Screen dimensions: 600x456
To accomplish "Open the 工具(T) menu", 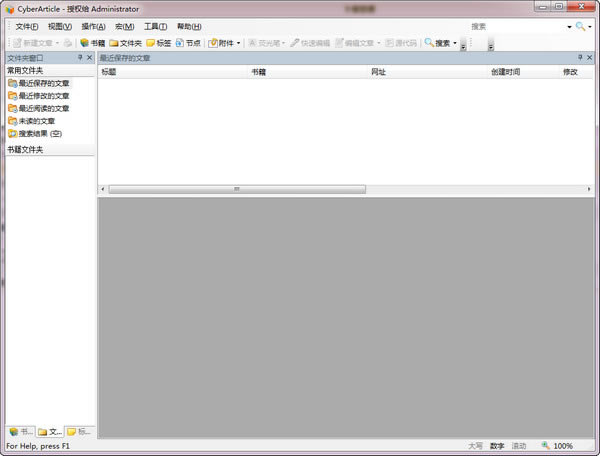I will 155,26.
